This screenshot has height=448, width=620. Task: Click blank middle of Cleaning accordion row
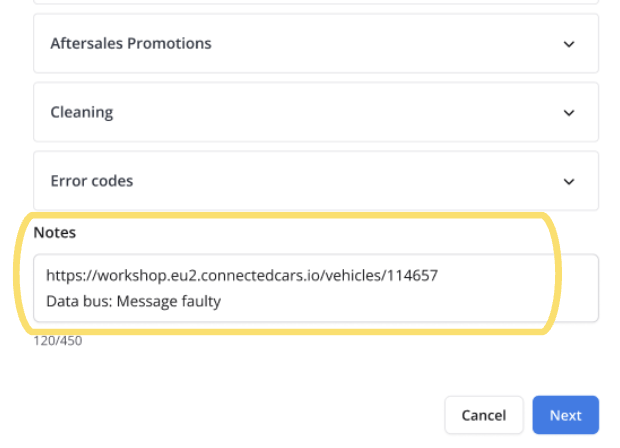tap(330, 113)
